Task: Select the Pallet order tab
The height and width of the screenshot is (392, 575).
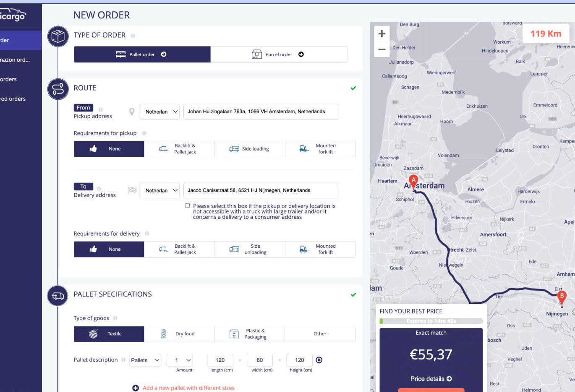Action: click(x=142, y=54)
